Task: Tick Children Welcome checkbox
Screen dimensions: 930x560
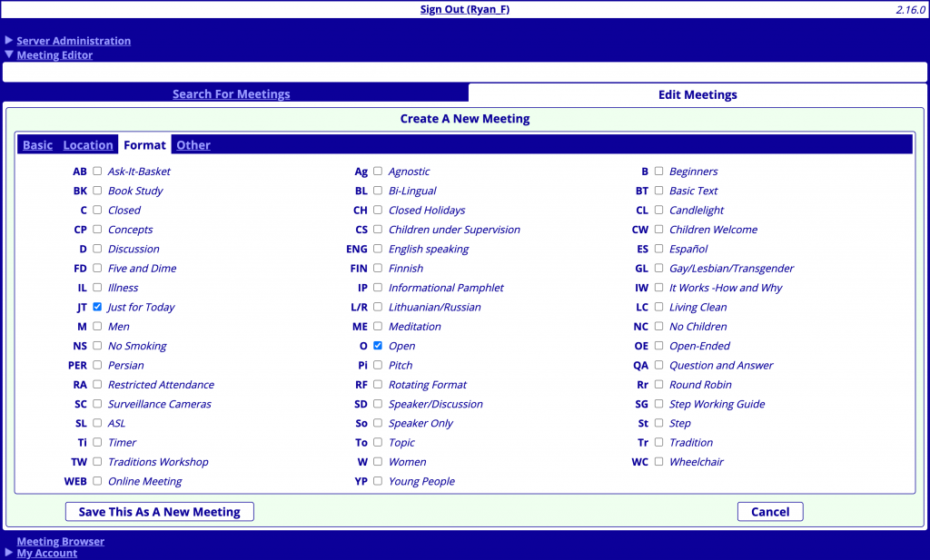Action: pos(659,230)
